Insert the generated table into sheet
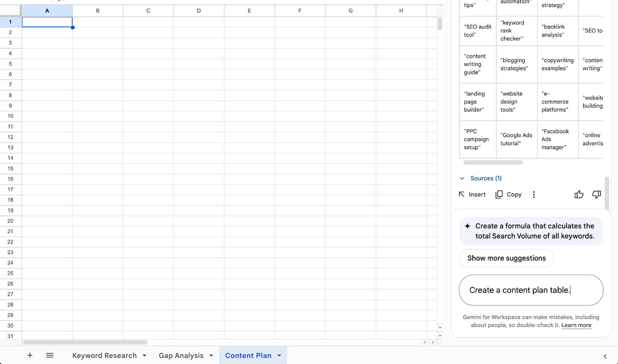The height and width of the screenshot is (364, 618). (472, 195)
